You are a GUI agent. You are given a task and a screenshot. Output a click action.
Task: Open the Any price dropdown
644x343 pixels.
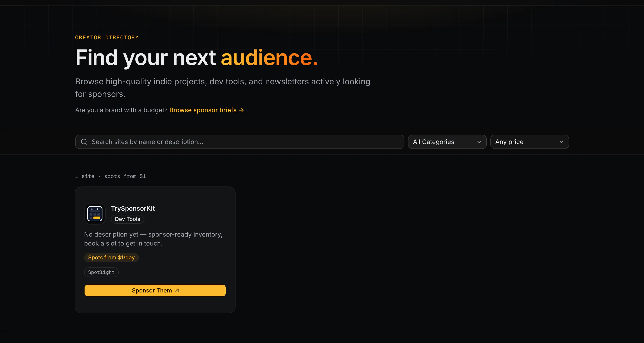(x=529, y=142)
